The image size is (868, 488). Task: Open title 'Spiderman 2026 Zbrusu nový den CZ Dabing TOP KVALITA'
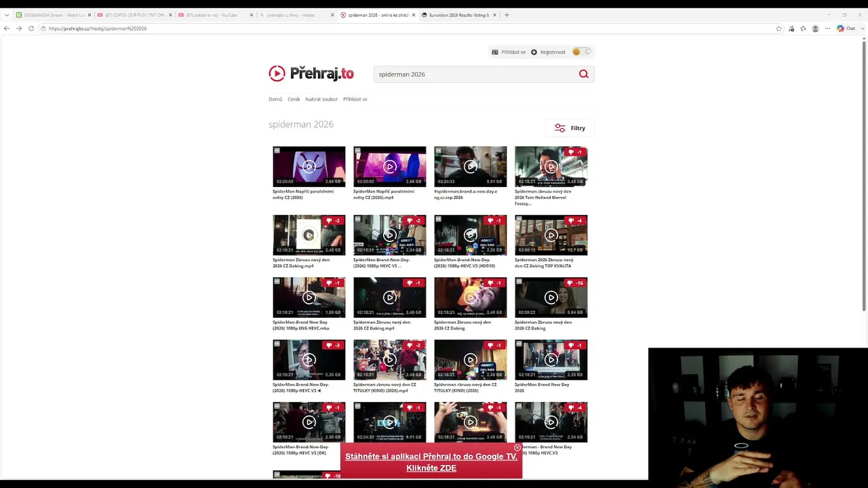click(544, 263)
